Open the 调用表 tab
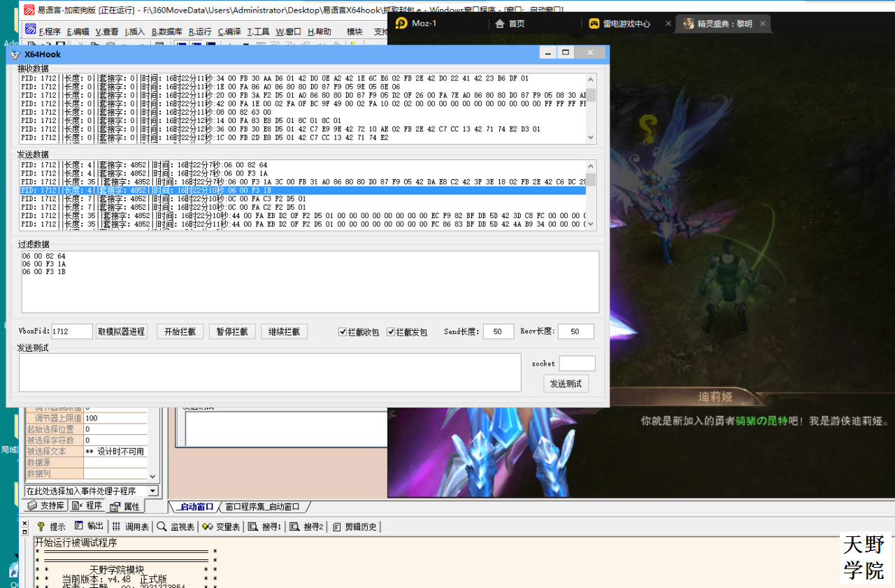The image size is (895, 588). click(x=131, y=526)
